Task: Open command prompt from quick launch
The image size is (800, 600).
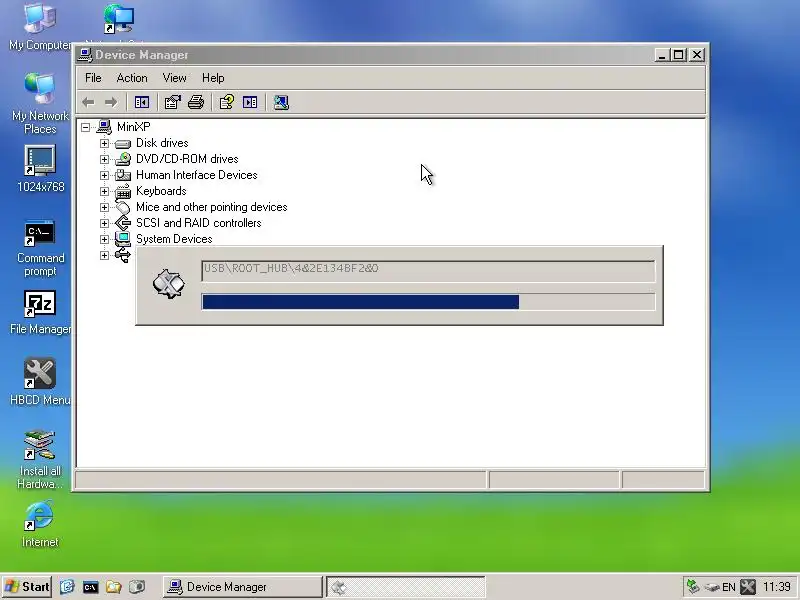Action: (90, 587)
